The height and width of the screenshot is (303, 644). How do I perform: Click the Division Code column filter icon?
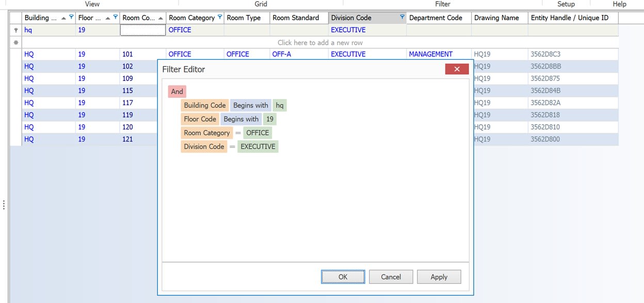[x=402, y=17]
